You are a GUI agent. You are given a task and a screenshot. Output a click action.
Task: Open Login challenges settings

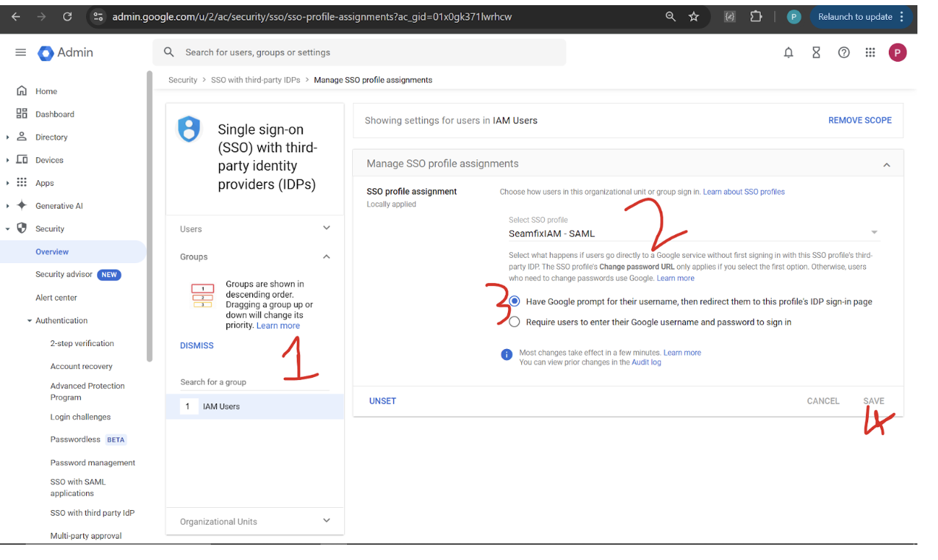80,417
